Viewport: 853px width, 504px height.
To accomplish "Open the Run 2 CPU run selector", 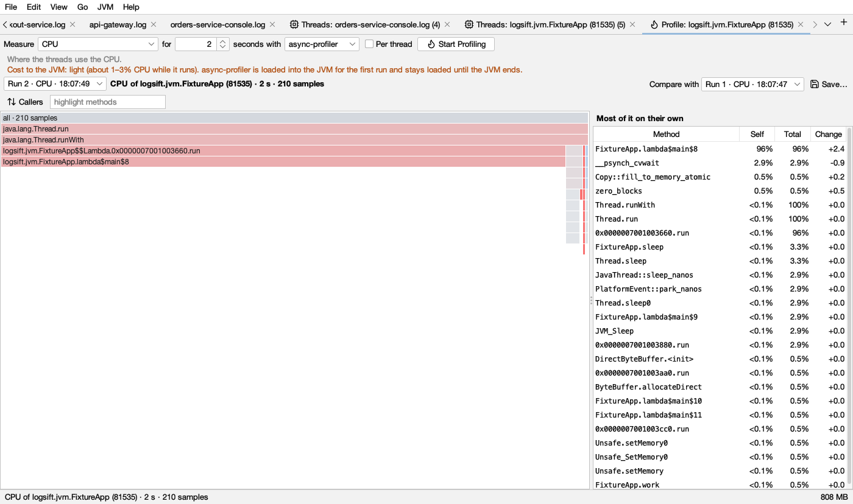I will (55, 84).
